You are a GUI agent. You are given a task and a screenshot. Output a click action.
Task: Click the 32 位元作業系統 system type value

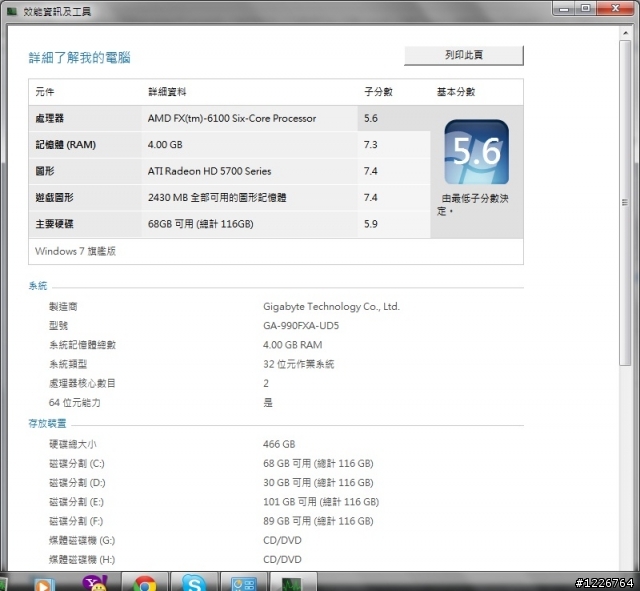tap(299, 364)
